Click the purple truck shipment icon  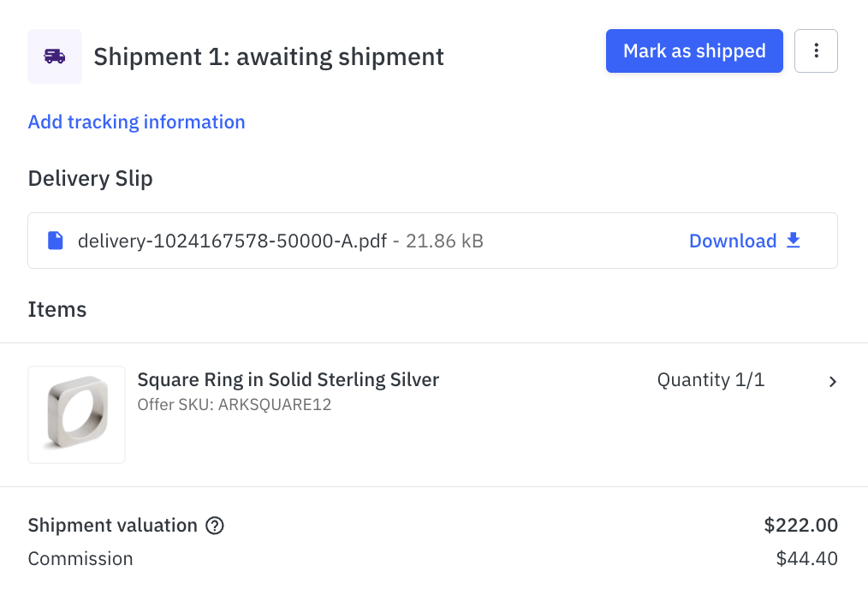tap(55, 57)
